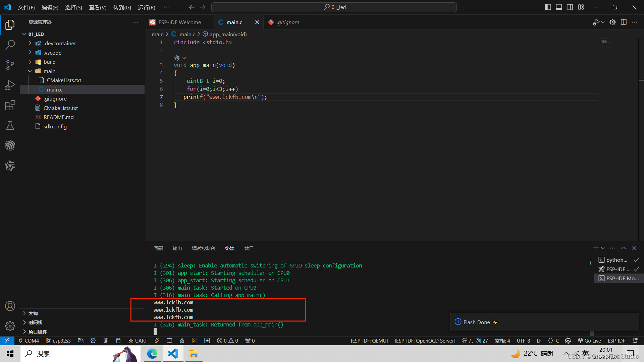This screenshot has height=362, width=644.
Task: Toggle the bottom panel layout button
Action: pyautogui.click(x=559, y=7)
